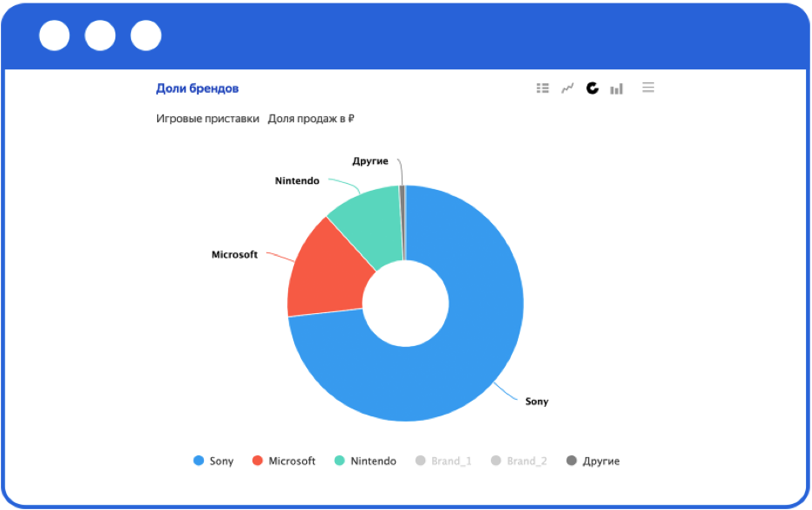Click the Другие data label above chart
Screen dimensions: 812x510
tap(370, 161)
